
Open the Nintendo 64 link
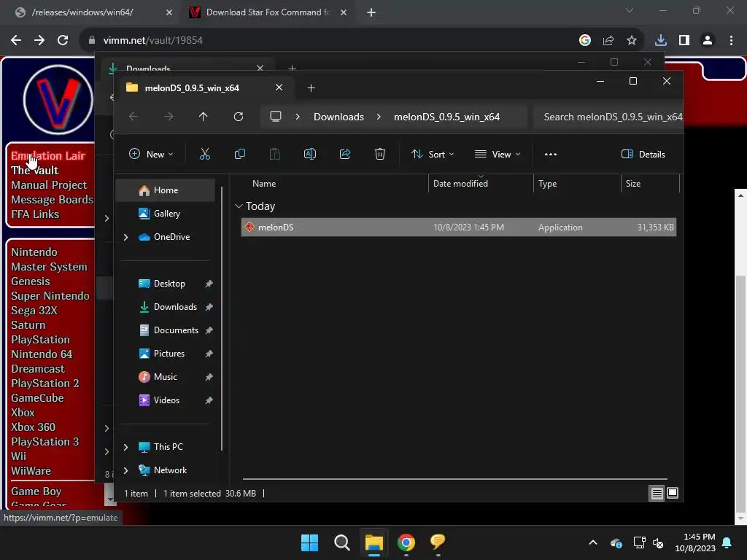click(42, 354)
